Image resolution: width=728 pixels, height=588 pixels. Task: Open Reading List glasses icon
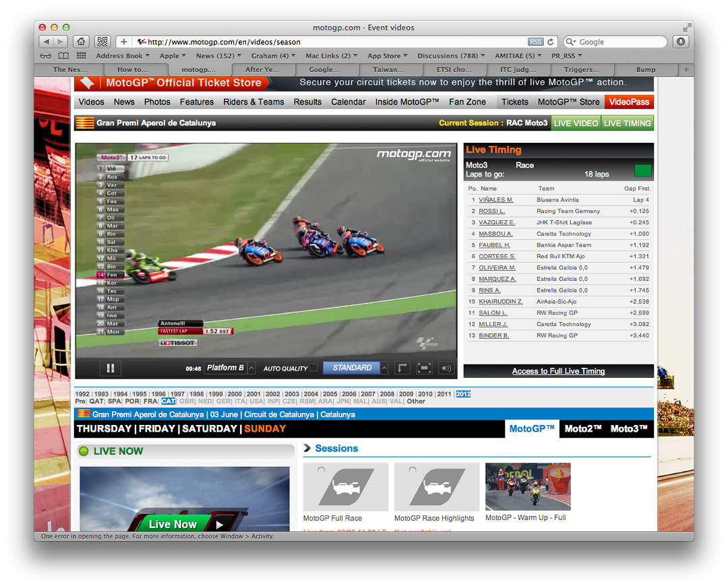[x=46, y=56]
